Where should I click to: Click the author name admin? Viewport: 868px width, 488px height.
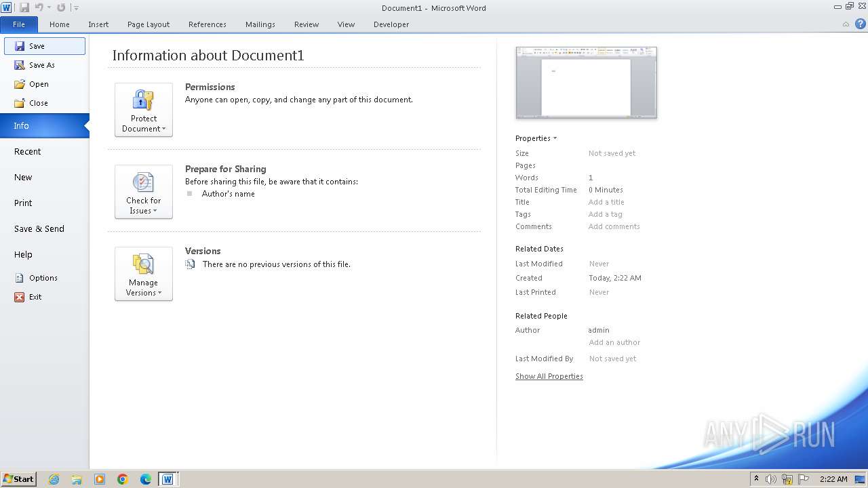click(x=599, y=330)
